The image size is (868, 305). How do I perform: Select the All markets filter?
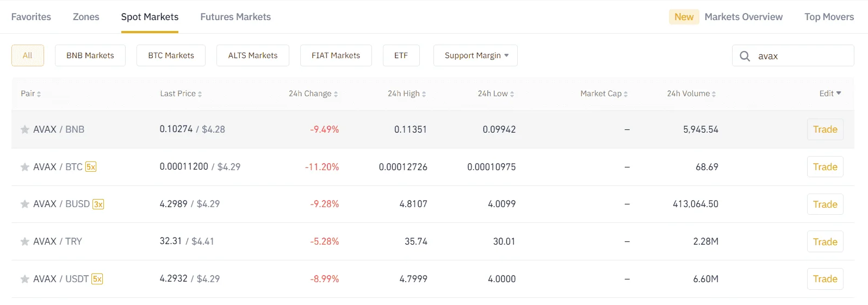point(28,55)
